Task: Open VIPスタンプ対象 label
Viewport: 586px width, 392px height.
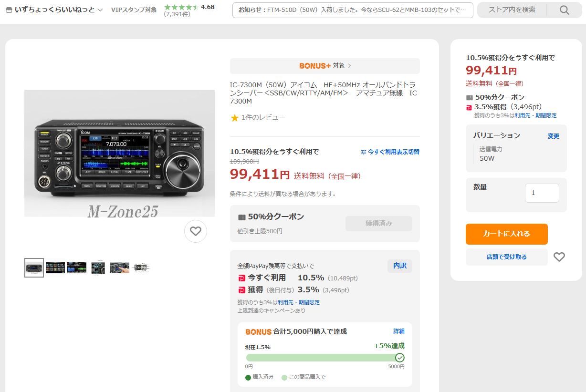Action: point(134,10)
